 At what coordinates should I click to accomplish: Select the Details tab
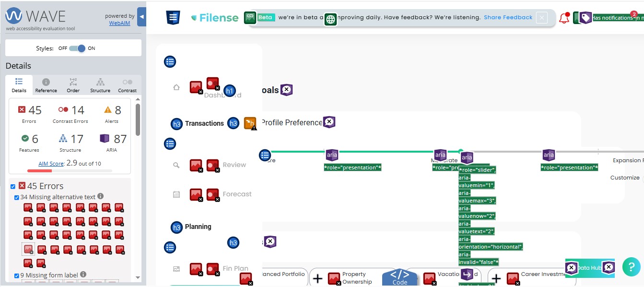click(19, 85)
